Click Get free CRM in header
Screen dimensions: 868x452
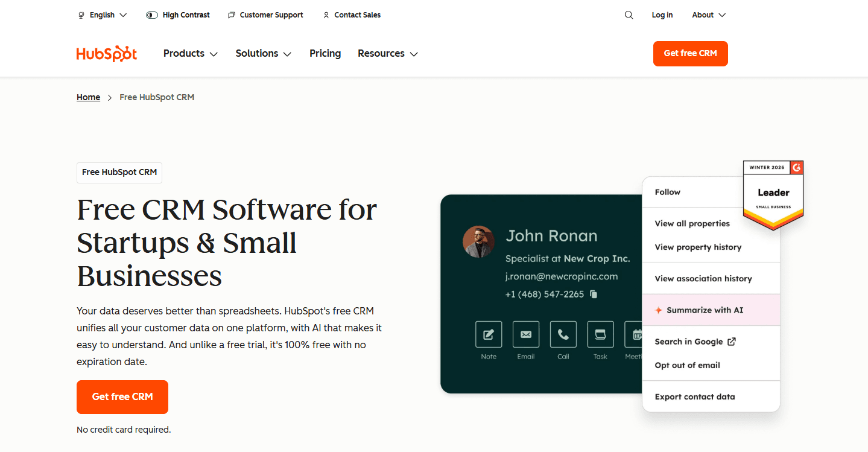(x=691, y=54)
